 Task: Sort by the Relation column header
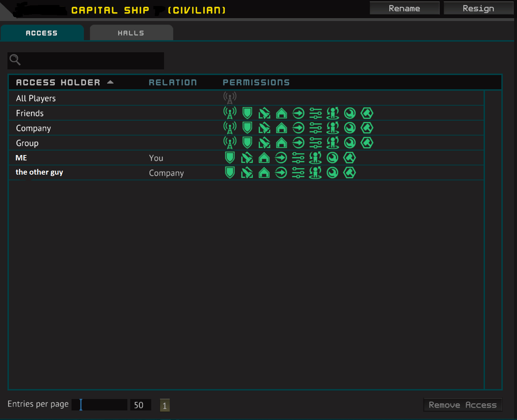[x=173, y=83]
